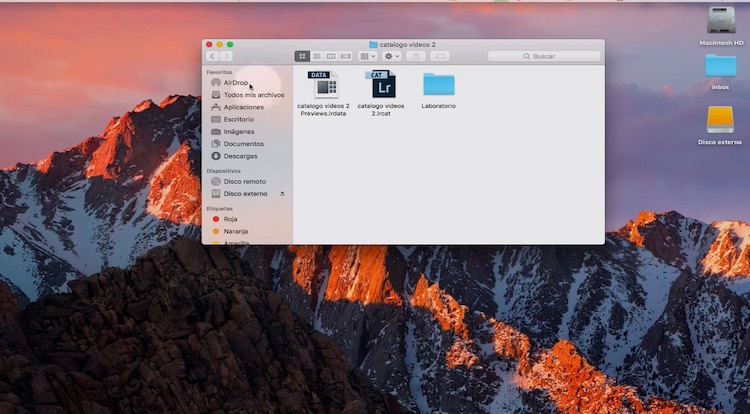Click the edit tags toolbar button
750x414 pixels.
coord(440,56)
